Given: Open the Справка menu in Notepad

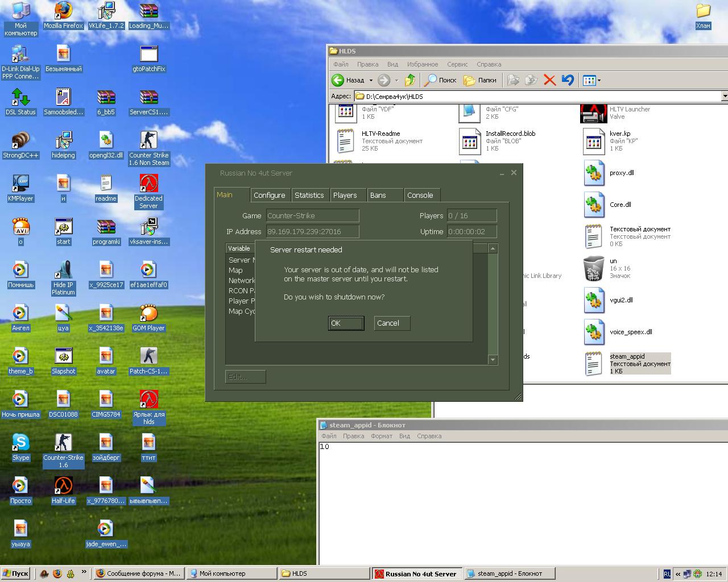Looking at the screenshot, I should tap(429, 436).
